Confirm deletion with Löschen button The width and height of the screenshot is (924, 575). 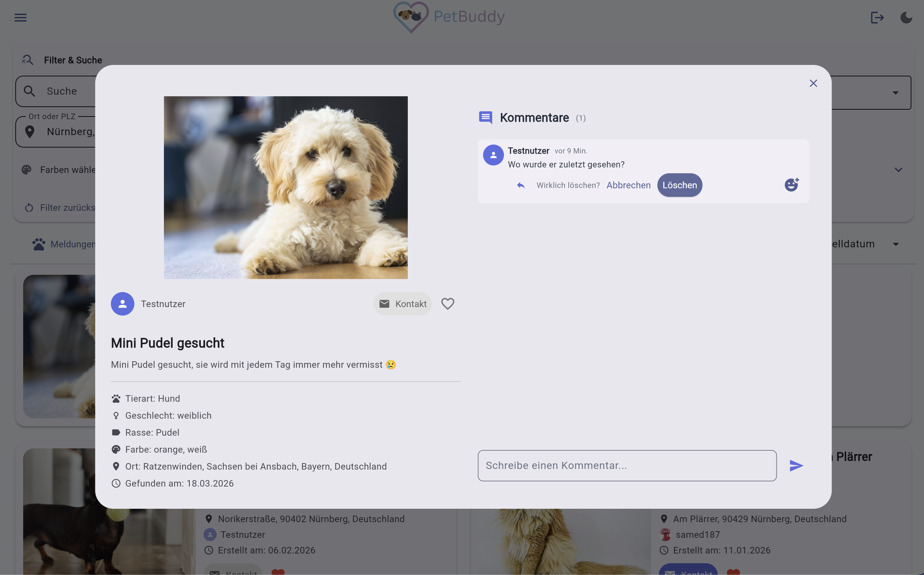pos(679,185)
